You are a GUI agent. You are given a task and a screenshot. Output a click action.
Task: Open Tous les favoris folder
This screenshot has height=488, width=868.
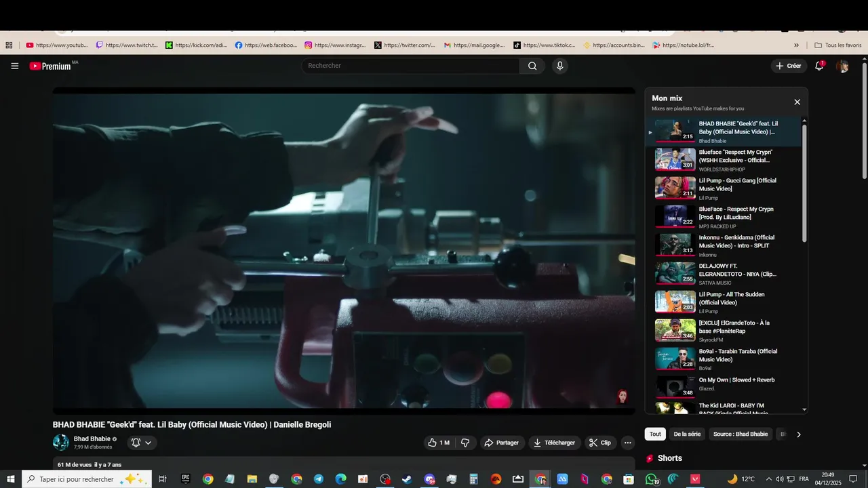[x=837, y=45]
